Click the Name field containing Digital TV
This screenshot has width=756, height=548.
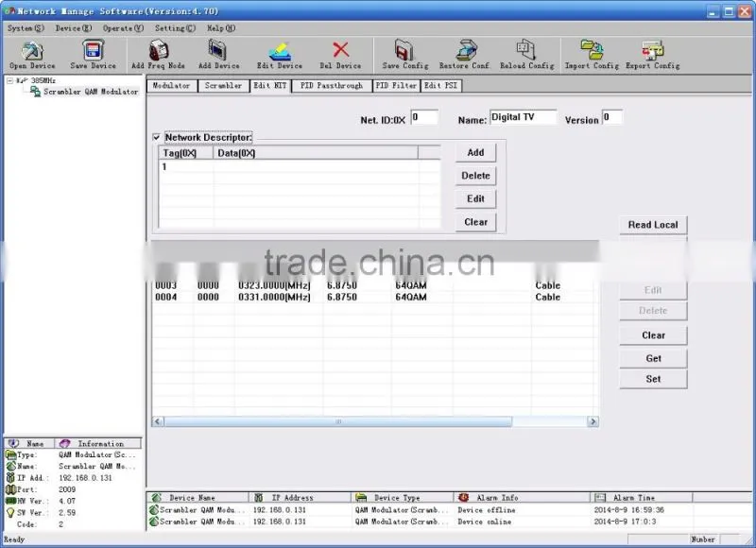tap(523, 117)
